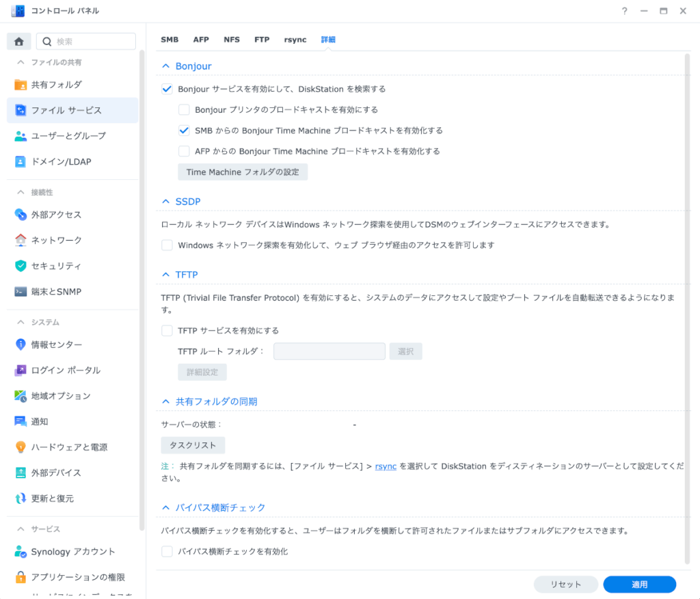700x599 pixels.
Task: Click the 適用 apply button
Action: [x=639, y=584]
